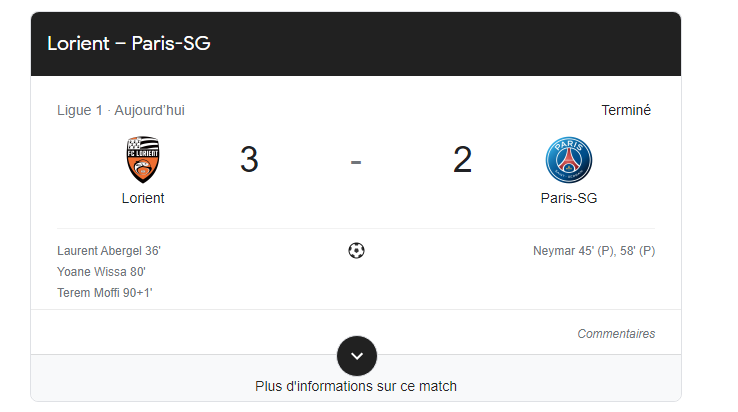Open Plus d'informations sur ce match
This screenshot has width=738, height=412.
click(356, 386)
